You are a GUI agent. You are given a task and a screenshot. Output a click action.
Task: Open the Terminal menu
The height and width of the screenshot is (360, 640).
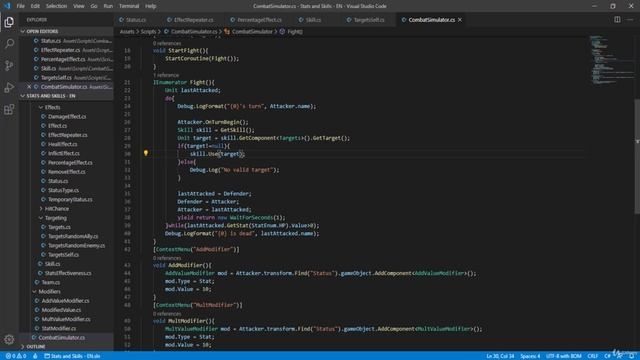tap(129, 6)
